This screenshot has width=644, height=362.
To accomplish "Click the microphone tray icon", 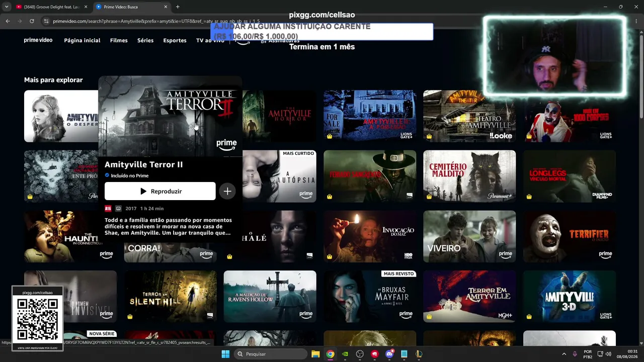I will tap(575, 354).
